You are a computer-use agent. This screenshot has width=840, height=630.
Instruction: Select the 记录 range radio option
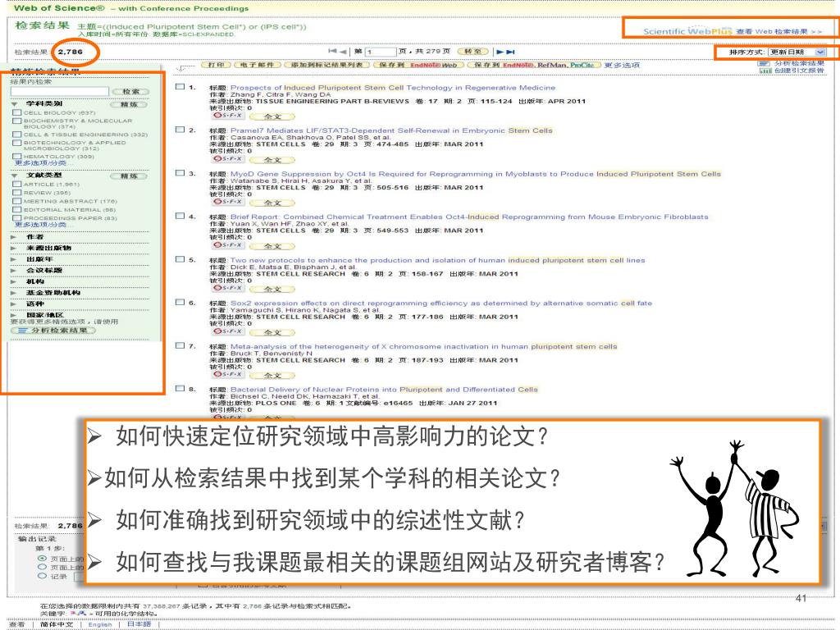tap(42, 576)
